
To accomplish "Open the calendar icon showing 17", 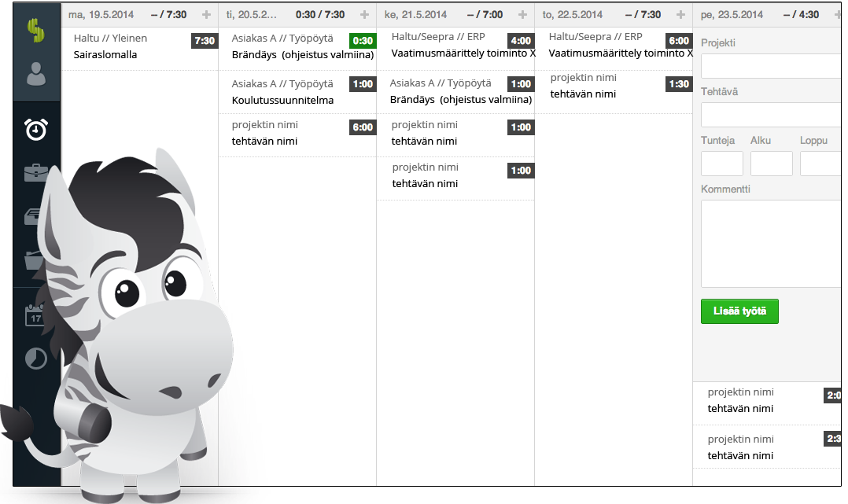I will pos(35,315).
